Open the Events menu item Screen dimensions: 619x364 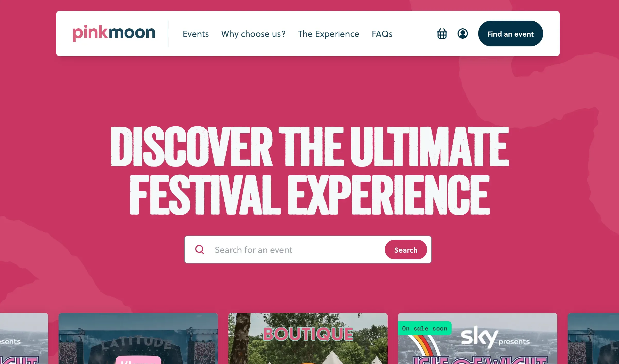click(x=196, y=34)
